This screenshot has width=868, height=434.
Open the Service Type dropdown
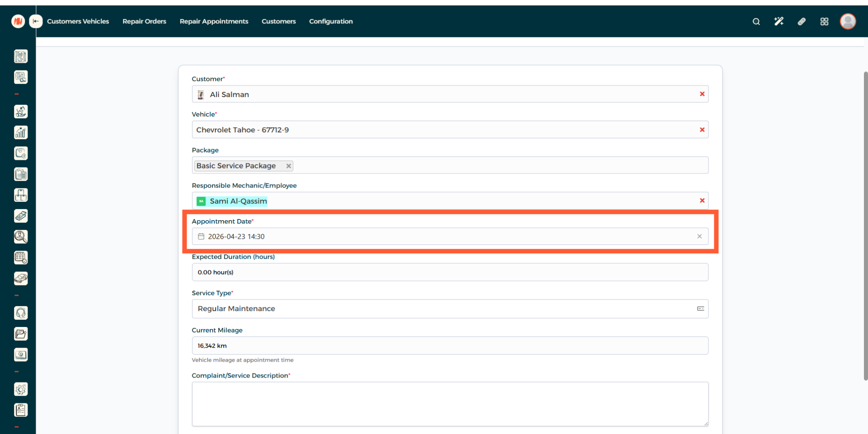click(x=449, y=309)
